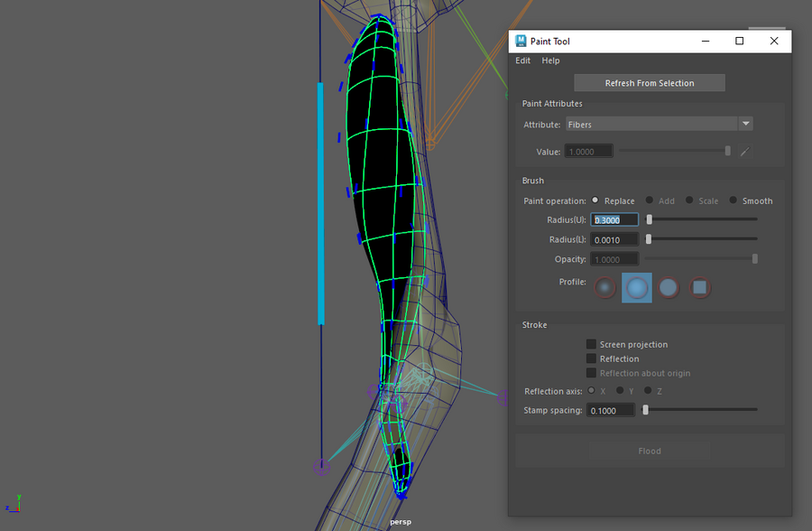The height and width of the screenshot is (531, 812).
Task: Open the Edit menu
Action: pyautogui.click(x=523, y=61)
